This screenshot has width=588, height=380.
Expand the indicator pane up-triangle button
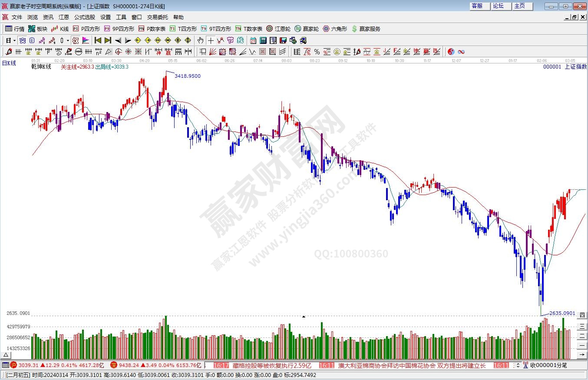click(x=5, y=355)
